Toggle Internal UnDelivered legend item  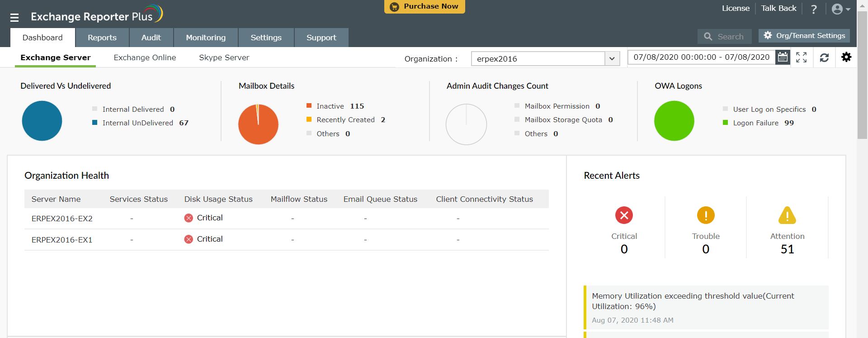click(x=137, y=123)
